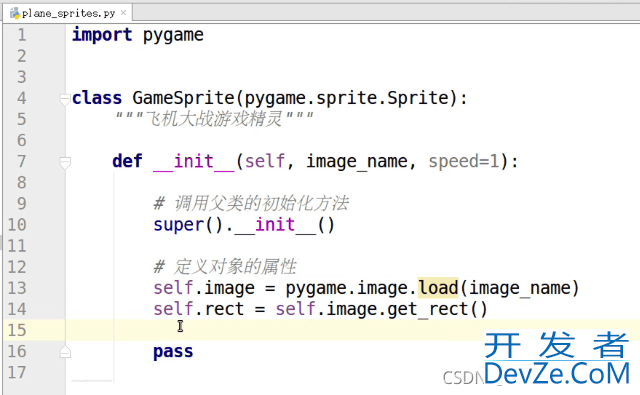Viewport: 640px width, 395px height.
Task: Click the 'GameSprite' class name
Action: tap(183, 98)
